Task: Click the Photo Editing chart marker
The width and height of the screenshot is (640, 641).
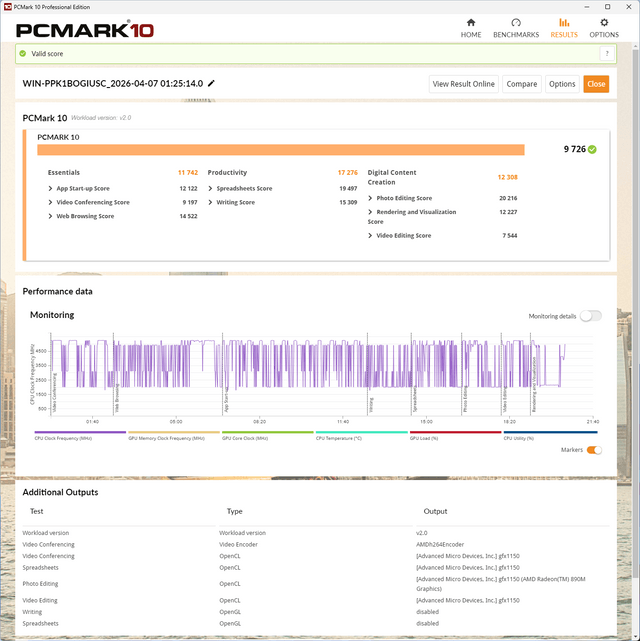Action: click(465, 399)
